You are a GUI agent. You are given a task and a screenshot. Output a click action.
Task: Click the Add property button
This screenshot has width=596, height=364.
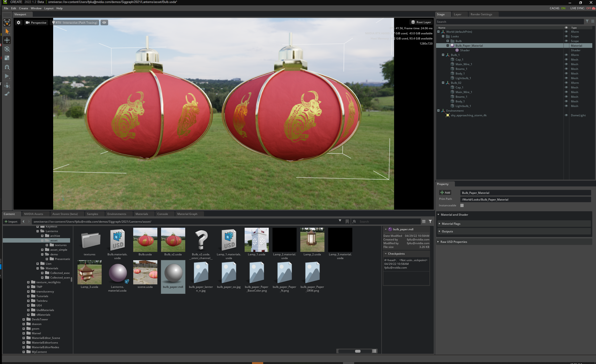tap(445, 193)
